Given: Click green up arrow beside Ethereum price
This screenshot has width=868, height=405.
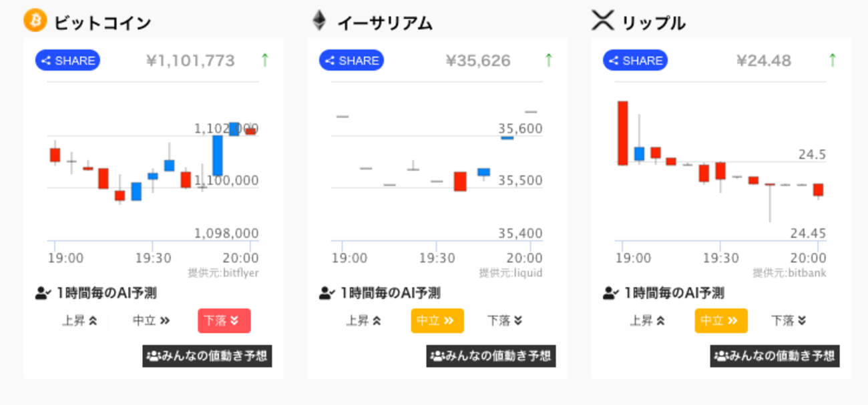Looking at the screenshot, I should pos(549,60).
